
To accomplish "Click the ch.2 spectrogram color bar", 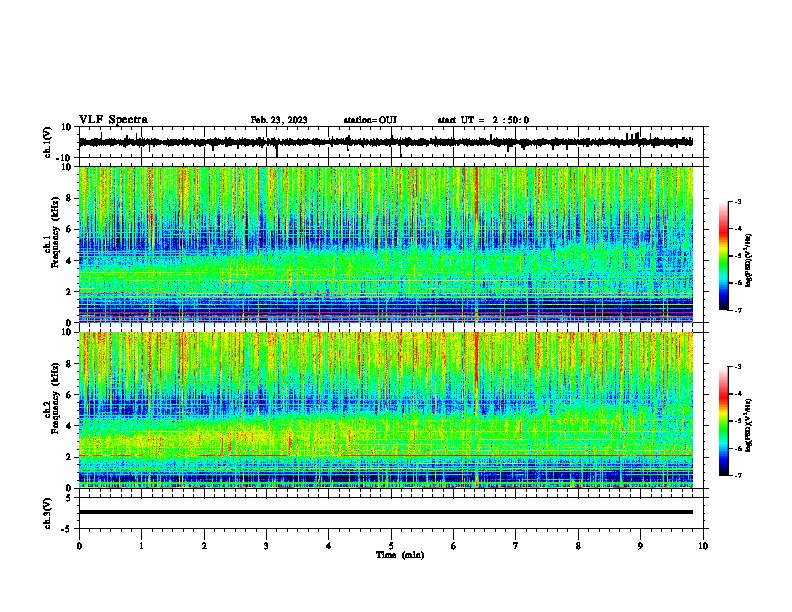I will pos(723,421).
